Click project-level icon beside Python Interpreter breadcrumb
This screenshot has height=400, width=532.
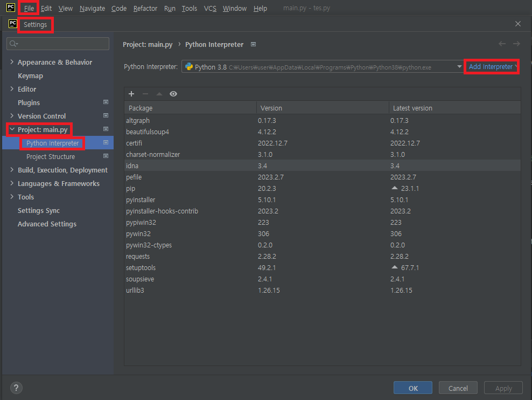click(253, 45)
